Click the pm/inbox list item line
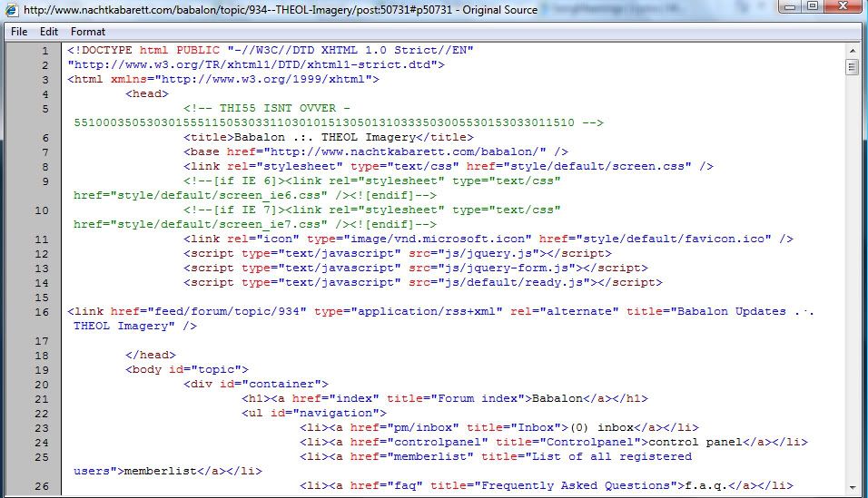The height and width of the screenshot is (498, 868). coord(499,427)
